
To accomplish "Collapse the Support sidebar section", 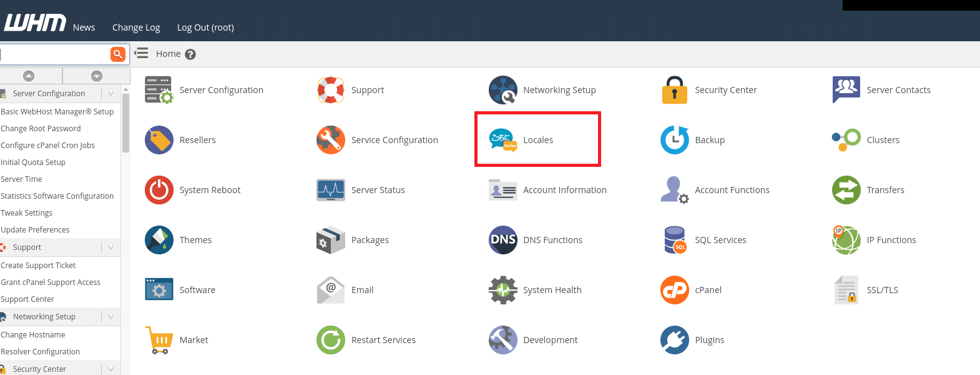I will 110,247.
